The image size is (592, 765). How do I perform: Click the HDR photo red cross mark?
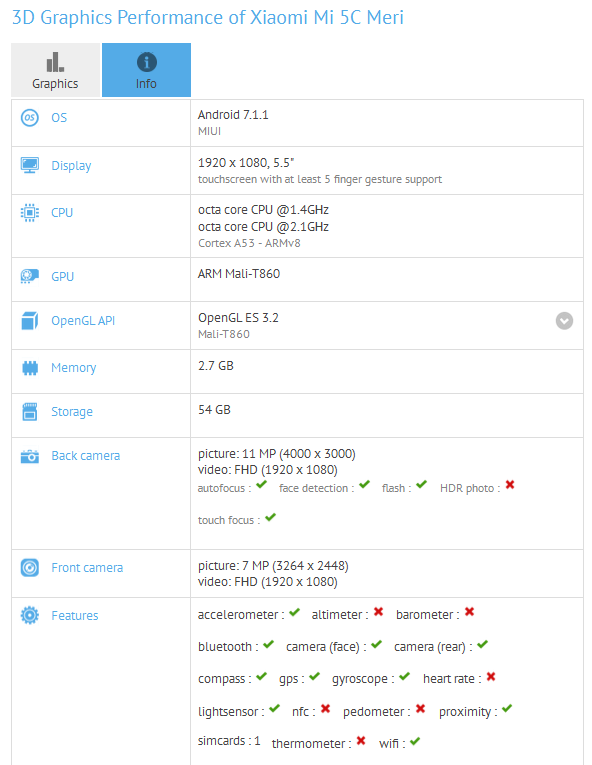(x=510, y=484)
